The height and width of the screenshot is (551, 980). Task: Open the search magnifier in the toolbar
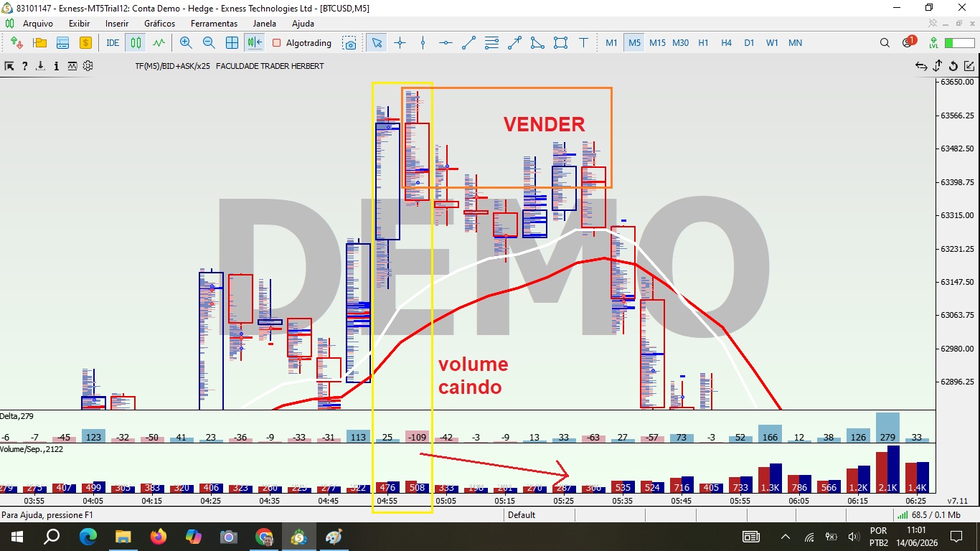[x=885, y=43]
